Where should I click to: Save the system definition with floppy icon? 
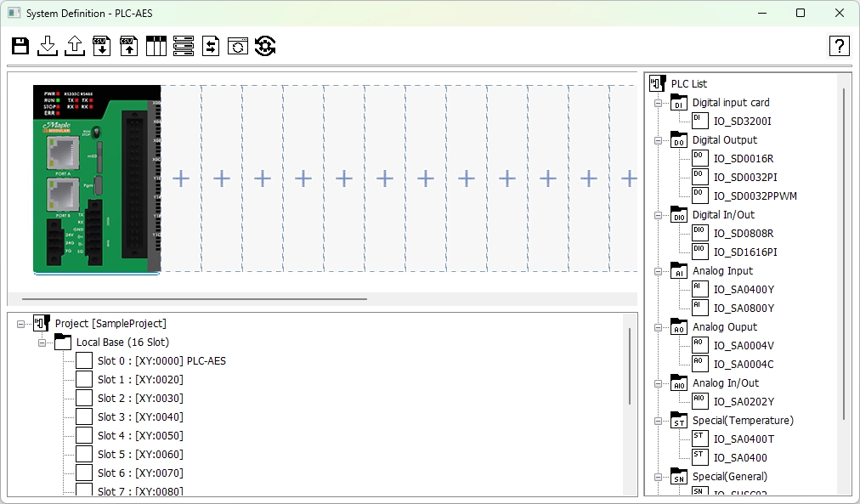(x=20, y=46)
